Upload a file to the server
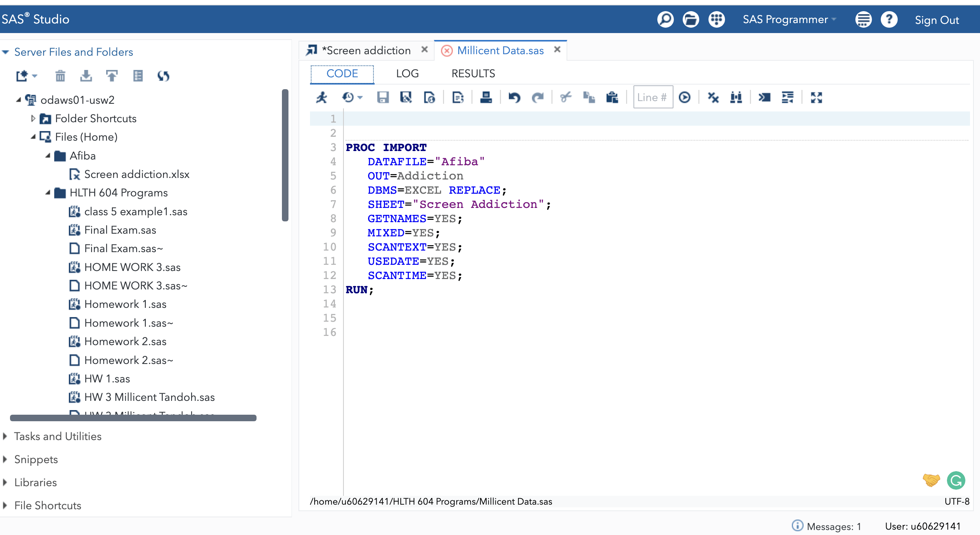Image resolution: width=980 pixels, height=535 pixels. 112,76
